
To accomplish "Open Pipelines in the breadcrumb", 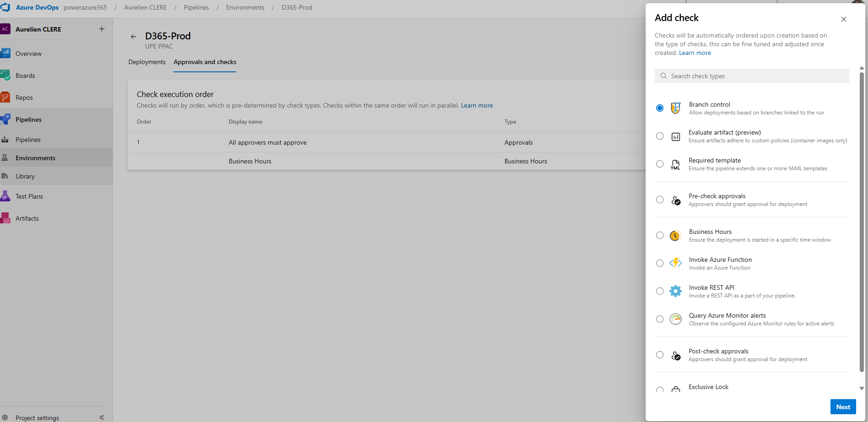I will point(196,7).
